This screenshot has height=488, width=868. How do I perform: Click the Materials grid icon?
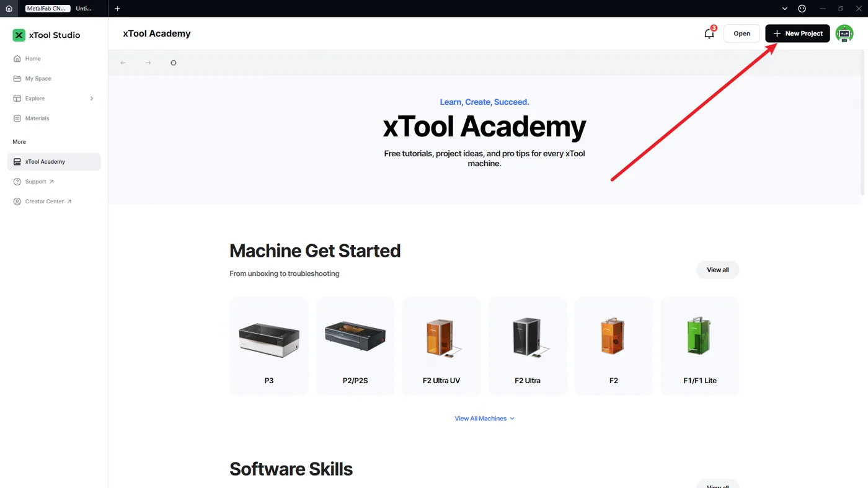pos(17,118)
